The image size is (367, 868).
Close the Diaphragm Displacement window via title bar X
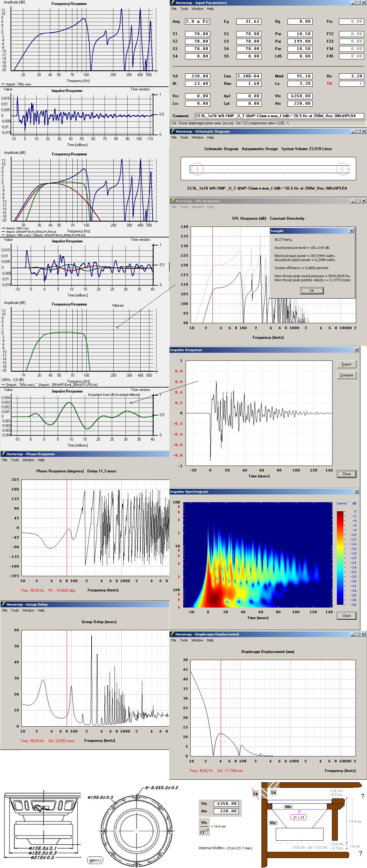[x=363, y=634]
